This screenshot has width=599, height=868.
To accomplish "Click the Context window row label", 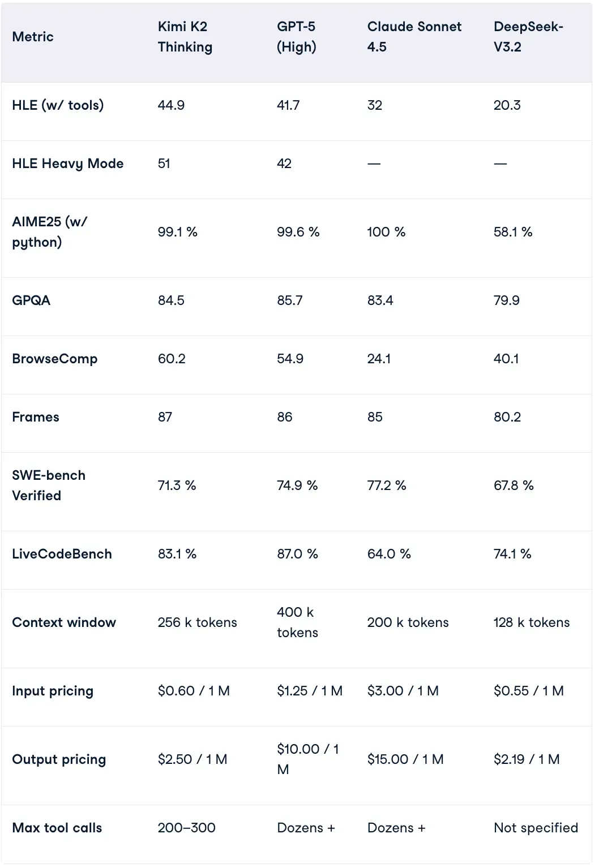I will [64, 622].
